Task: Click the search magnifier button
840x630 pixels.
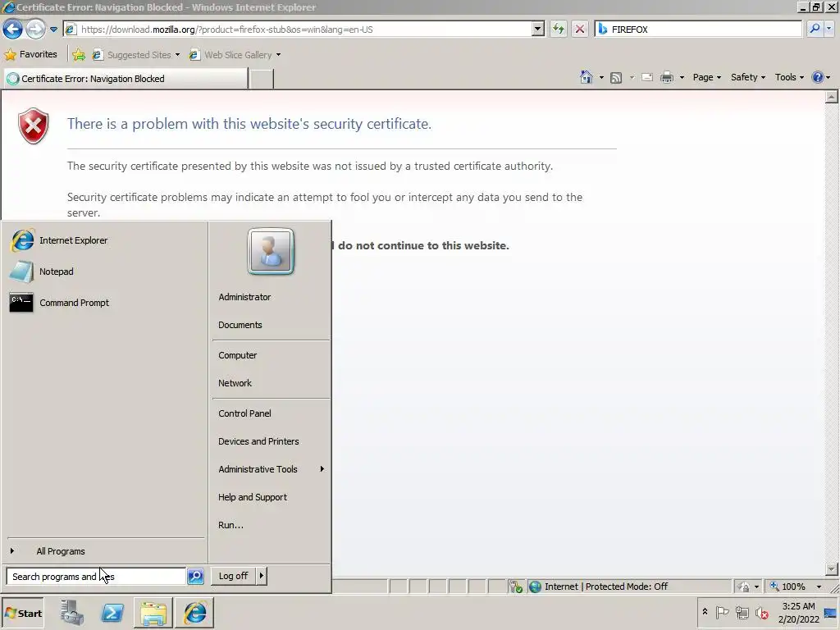Action: point(815,29)
